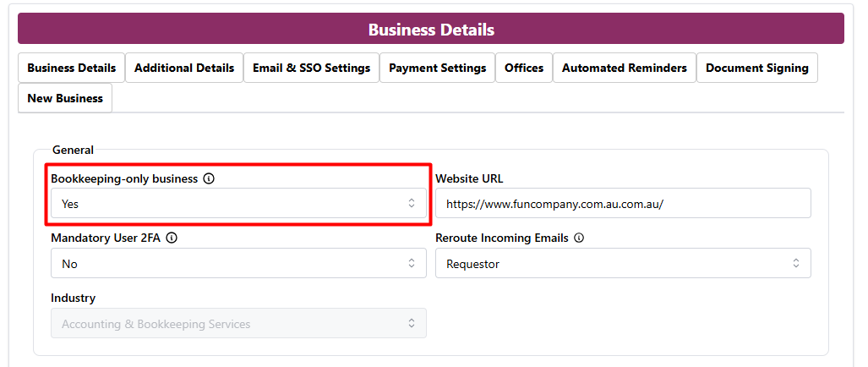This screenshot has width=868, height=367.
Task: Open the Bookkeeping-only business dropdown showing Yes
Action: pos(228,203)
